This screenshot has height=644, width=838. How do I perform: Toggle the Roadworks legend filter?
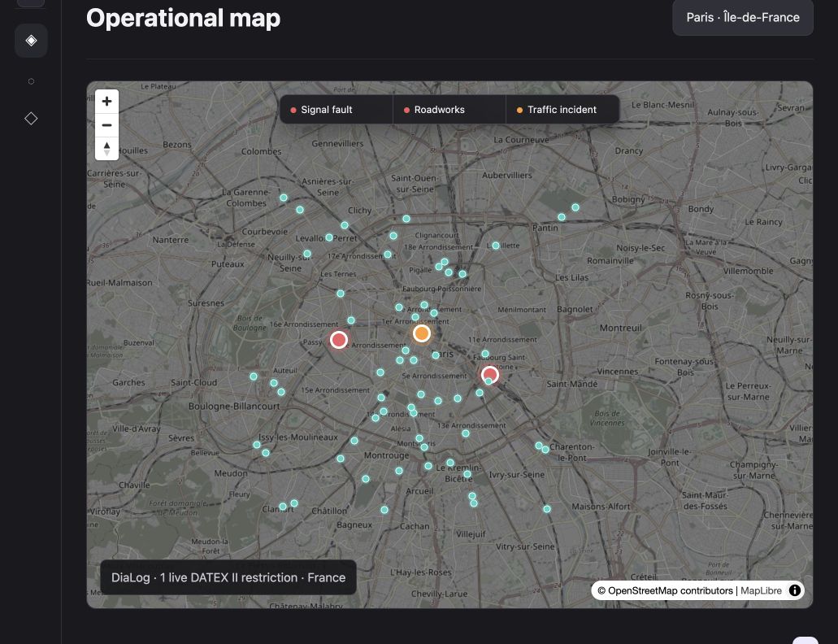[449, 110]
